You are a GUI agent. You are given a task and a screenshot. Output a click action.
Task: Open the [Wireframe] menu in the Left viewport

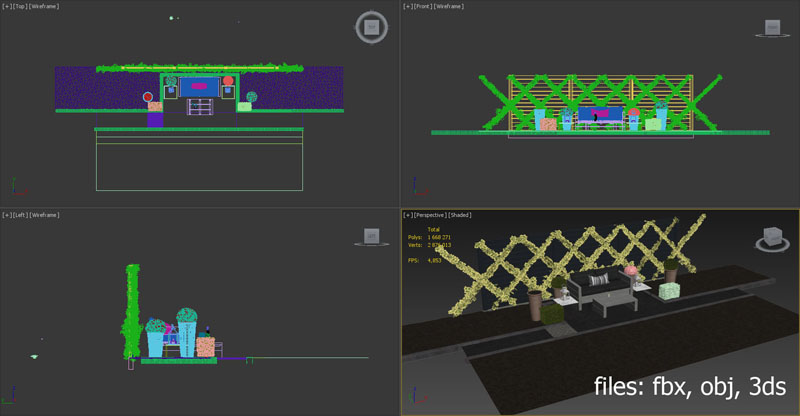click(45, 214)
